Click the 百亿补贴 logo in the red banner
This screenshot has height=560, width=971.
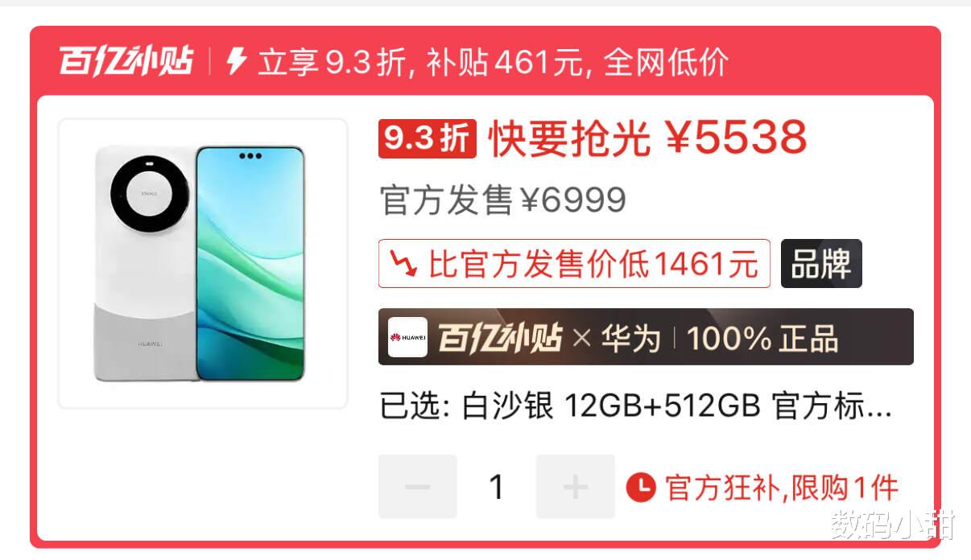click(x=126, y=61)
